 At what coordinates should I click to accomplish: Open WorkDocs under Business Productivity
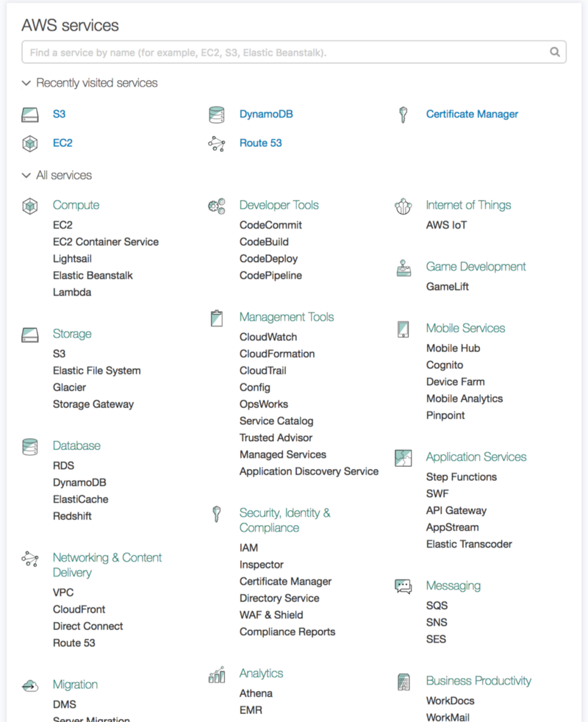[x=450, y=701]
